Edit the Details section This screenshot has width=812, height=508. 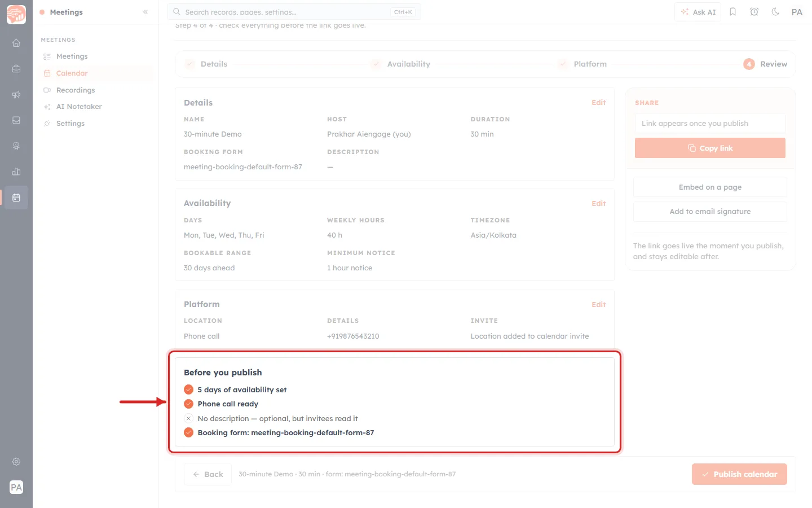pyautogui.click(x=599, y=103)
